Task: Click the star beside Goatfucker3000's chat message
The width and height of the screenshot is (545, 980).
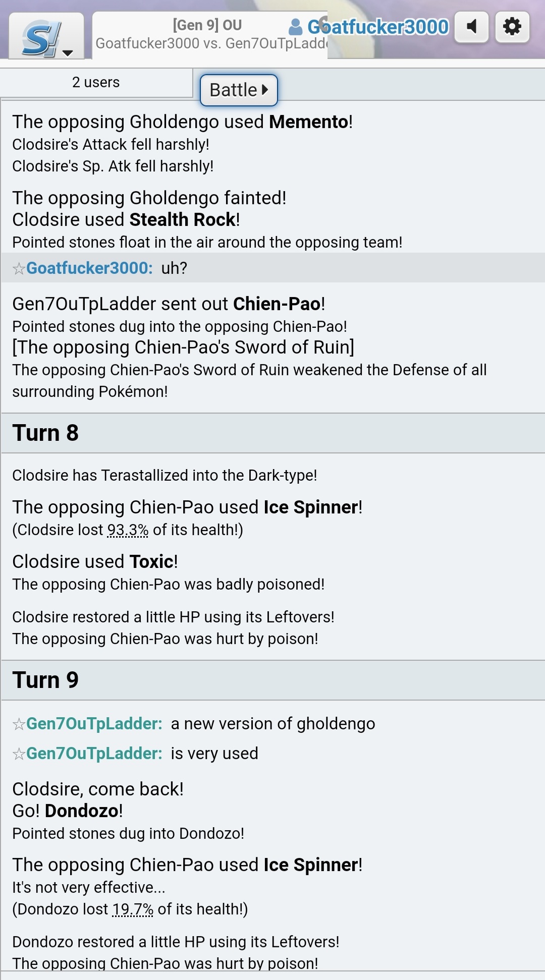Action: click(19, 268)
